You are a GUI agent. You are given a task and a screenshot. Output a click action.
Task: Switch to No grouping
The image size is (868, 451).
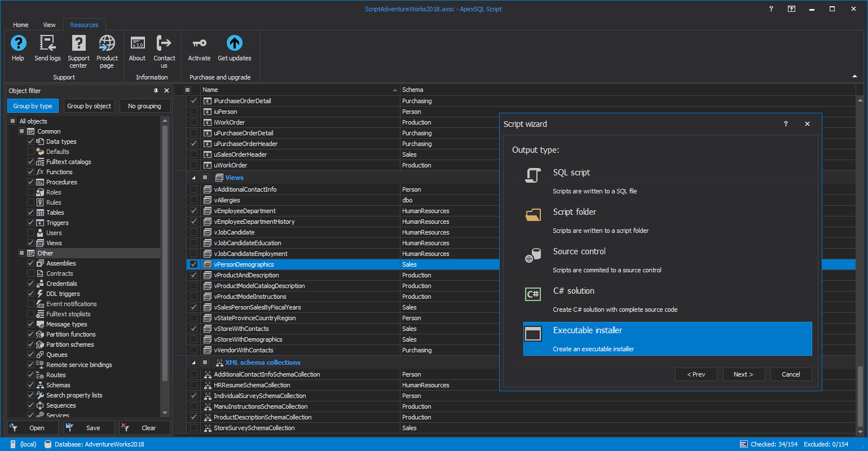[x=144, y=106]
